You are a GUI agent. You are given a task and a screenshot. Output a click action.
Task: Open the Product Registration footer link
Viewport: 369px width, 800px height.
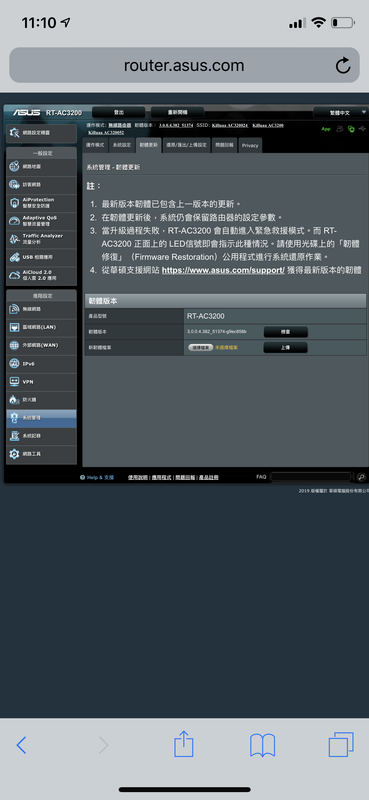pyautogui.click(x=208, y=478)
